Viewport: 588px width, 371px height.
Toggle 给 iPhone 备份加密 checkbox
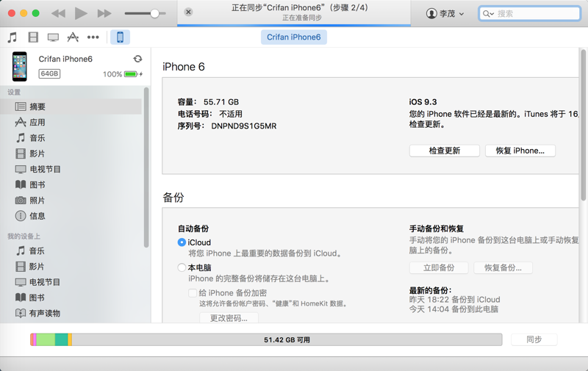pyautogui.click(x=193, y=293)
